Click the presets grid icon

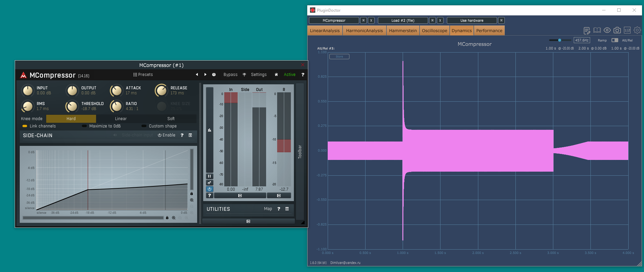(x=135, y=75)
